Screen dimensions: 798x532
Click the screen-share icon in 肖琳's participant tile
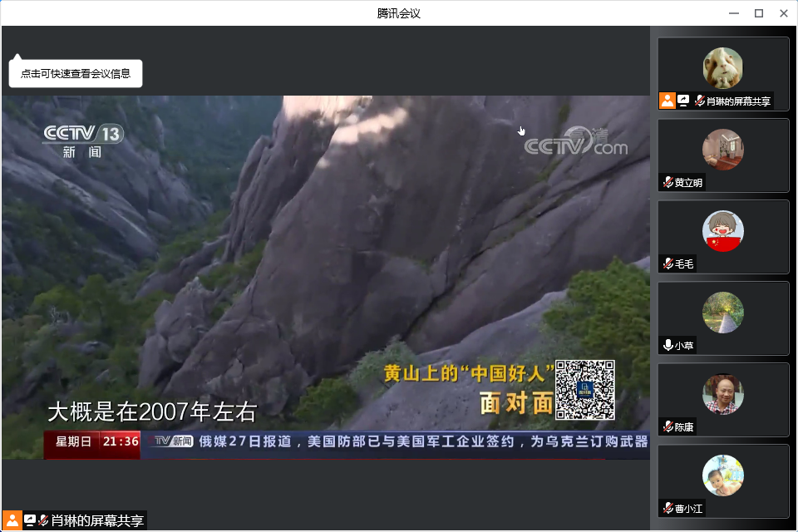pyautogui.click(x=683, y=101)
